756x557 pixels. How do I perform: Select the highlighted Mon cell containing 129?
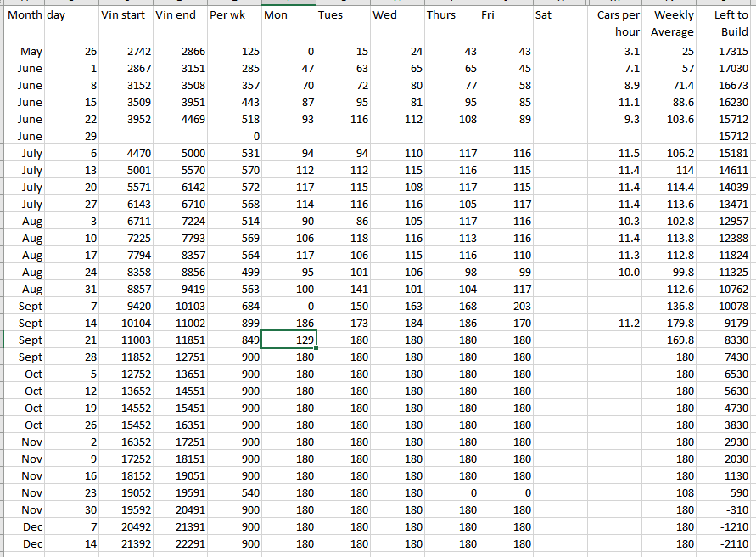tap(288, 340)
